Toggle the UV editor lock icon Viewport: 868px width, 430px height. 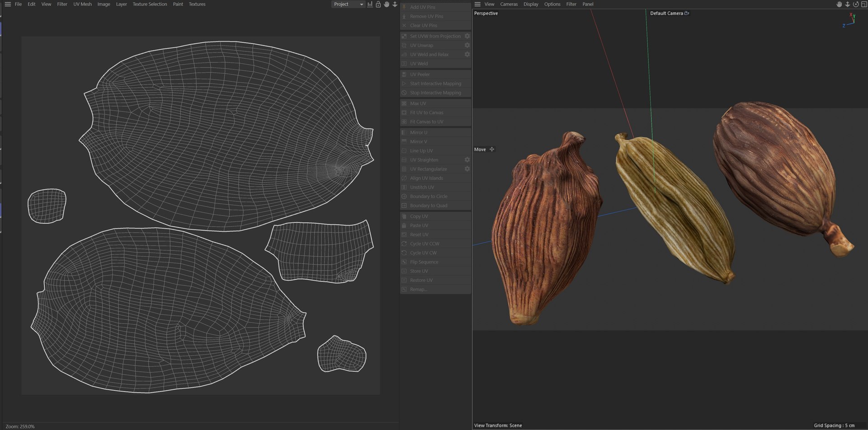378,4
